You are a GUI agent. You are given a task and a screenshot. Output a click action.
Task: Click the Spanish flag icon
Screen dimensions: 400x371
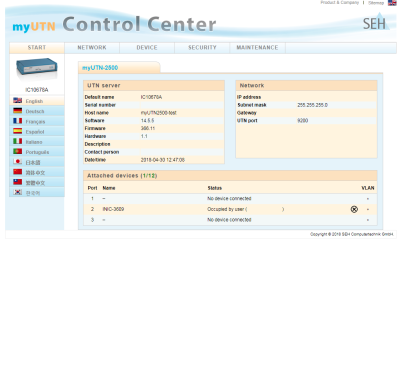18,131
